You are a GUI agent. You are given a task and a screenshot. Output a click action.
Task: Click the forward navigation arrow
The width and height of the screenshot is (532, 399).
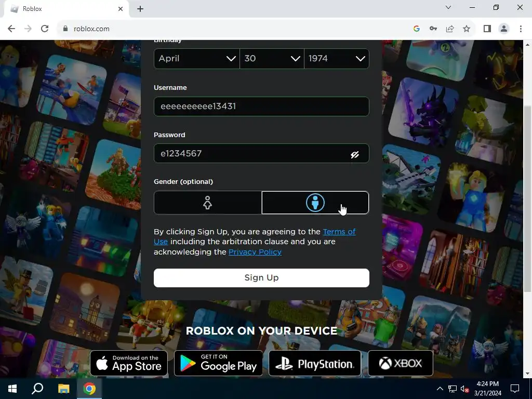28,29
